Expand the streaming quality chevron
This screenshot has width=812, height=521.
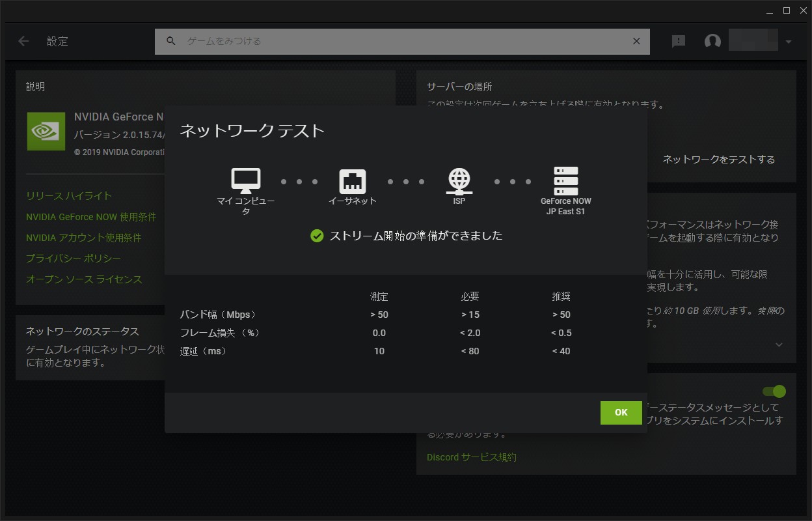coord(779,345)
